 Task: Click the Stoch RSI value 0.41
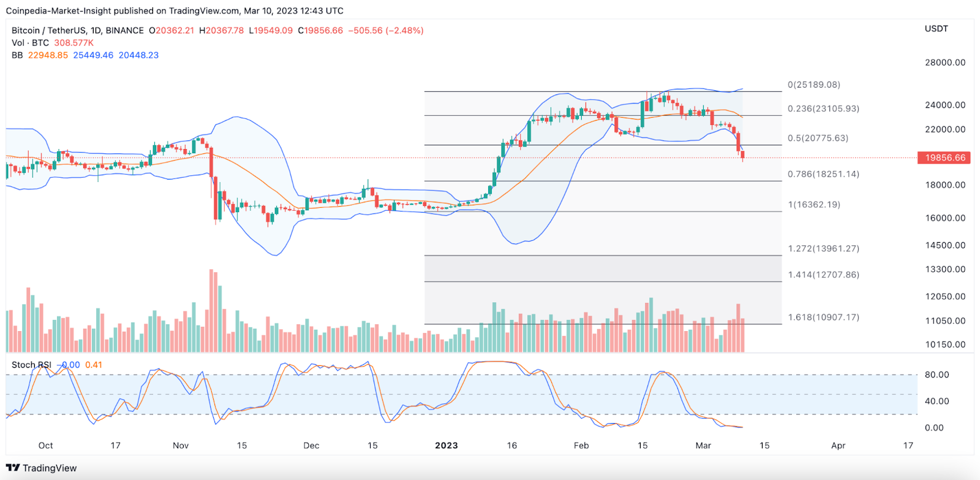tap(94, 365)
